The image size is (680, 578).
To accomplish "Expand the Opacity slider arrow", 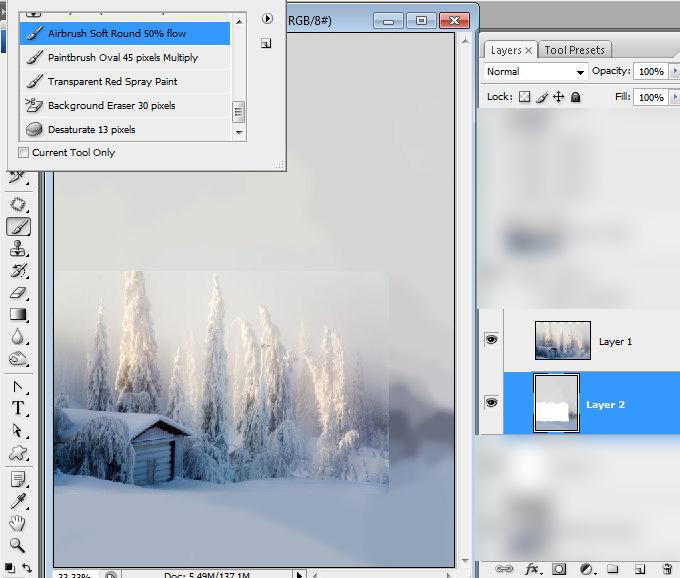I will (x=674, y=72).
